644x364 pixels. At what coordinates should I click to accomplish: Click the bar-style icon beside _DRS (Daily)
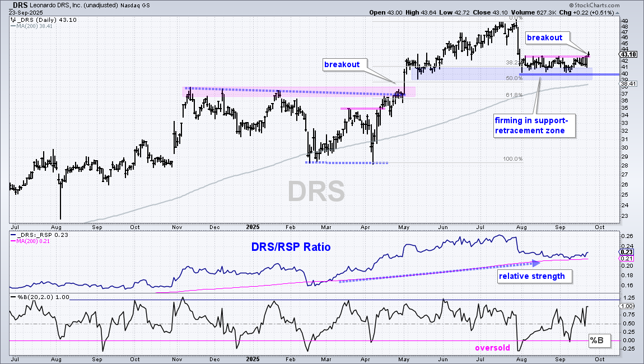coord(13,20)
